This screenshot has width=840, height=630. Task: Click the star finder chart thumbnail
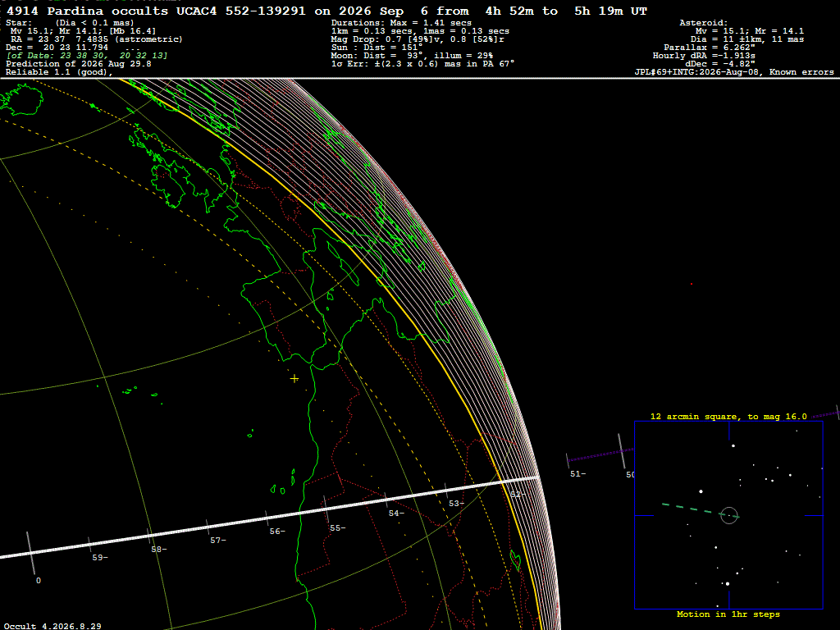click(x=728, y=515)
